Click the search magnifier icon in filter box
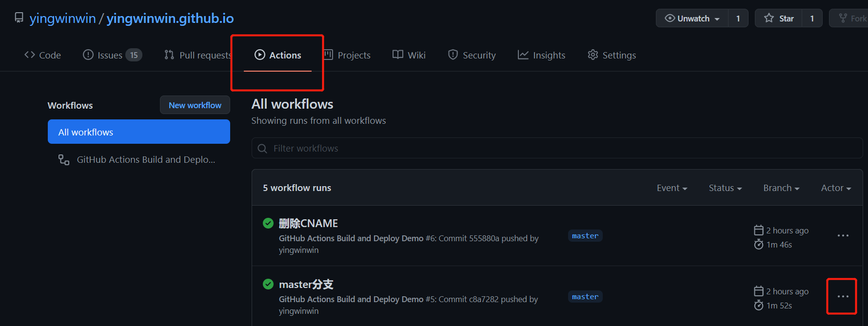The height and width of the screenshot is (326, 868). [262, 149]
